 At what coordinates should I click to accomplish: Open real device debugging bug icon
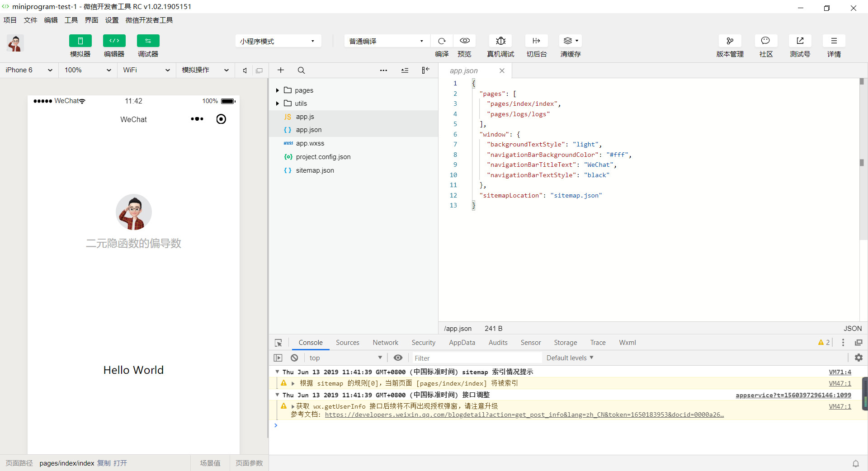[x=500, y=41]
